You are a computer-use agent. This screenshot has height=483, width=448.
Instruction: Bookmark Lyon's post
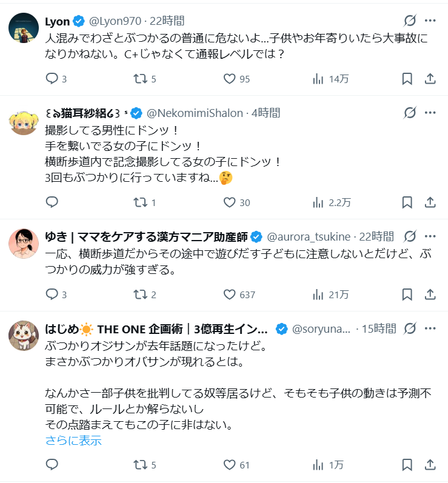(x=407, y=79)
